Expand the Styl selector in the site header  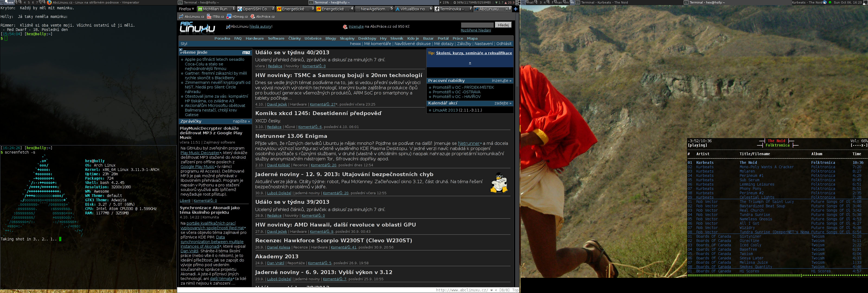coord(184,43)
